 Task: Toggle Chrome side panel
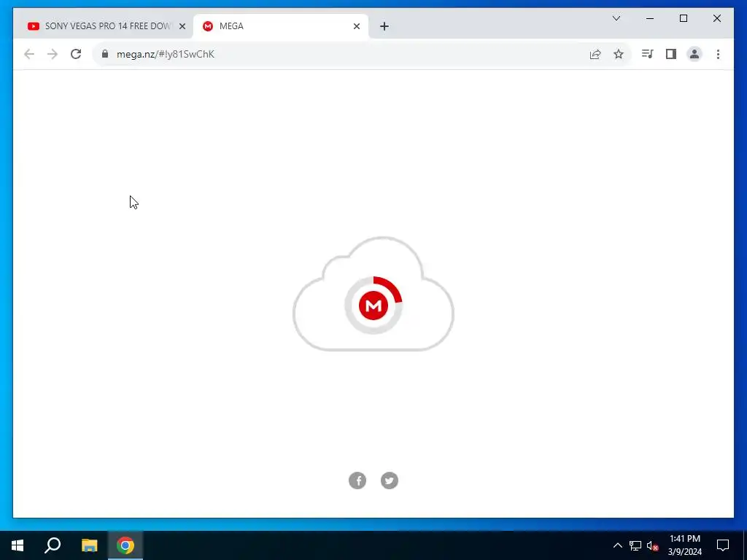(671, 54)
